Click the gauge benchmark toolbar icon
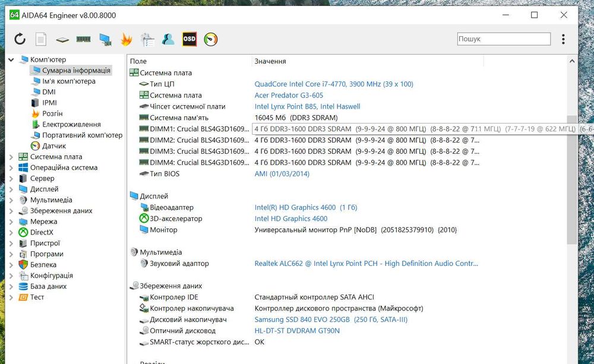The width and height of the screenshot is (594, 364). [211, 39]
